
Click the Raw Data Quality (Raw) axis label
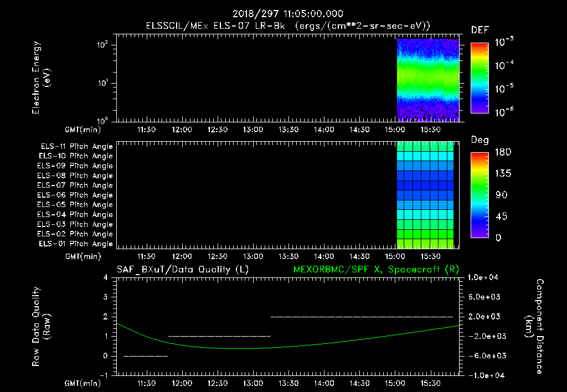pos(41,327)
